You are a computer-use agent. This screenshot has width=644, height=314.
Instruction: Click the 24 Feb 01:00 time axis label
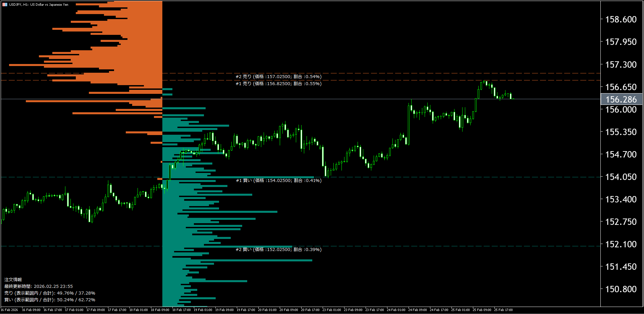click(x=396, y=310)
